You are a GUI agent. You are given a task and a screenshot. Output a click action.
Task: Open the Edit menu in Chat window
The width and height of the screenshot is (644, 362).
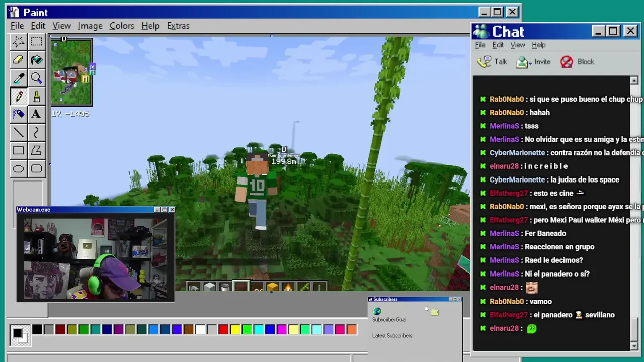(x=498, y=45)
